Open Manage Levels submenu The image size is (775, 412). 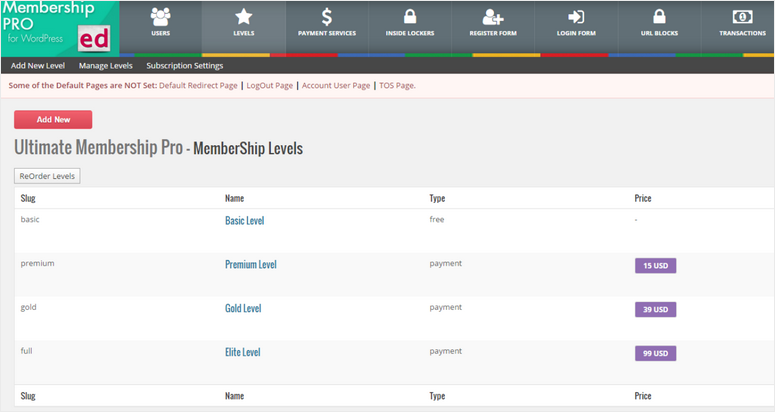tap(106, 66)
